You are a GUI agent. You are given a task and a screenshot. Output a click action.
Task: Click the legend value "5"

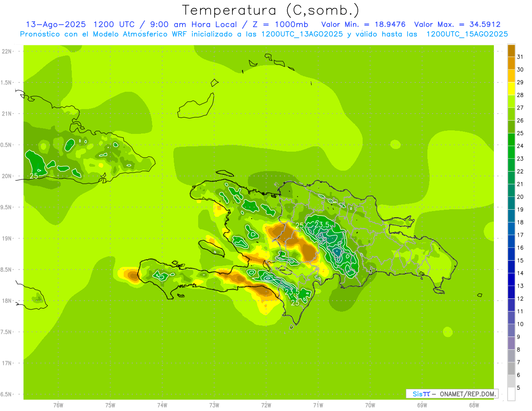519,388
